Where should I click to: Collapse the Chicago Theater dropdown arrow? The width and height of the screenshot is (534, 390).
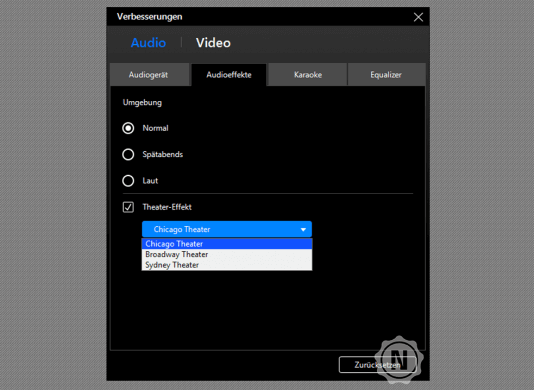[303, 230]
